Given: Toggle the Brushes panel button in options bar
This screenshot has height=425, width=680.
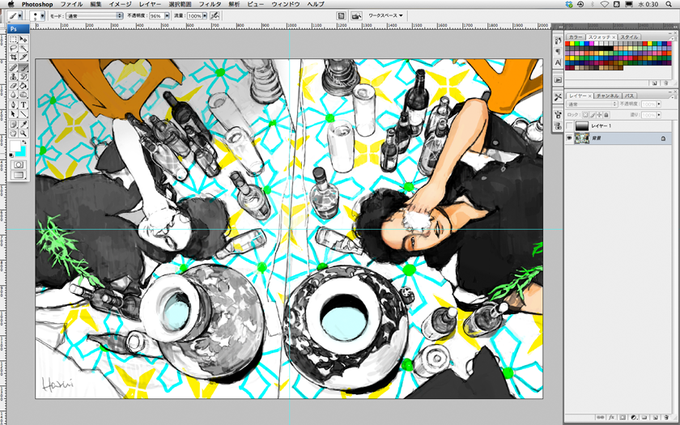Looking at the screenshot, I should point(341,16).
